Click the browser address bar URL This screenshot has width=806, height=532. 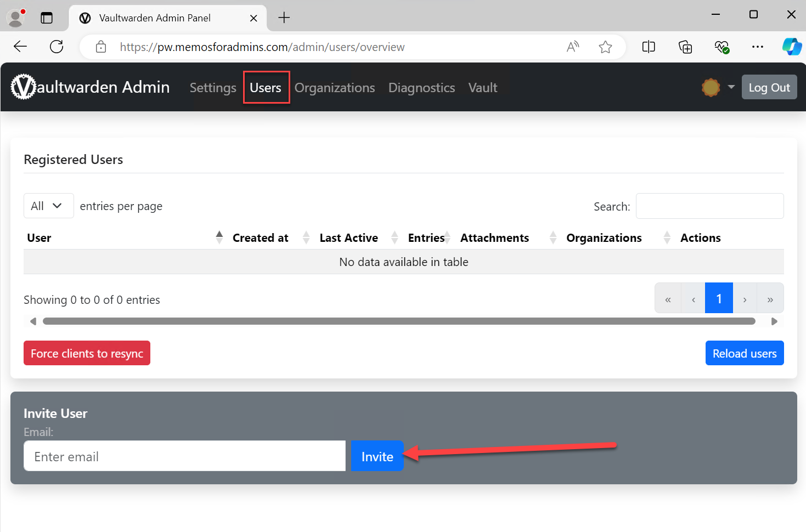[262, 47]
